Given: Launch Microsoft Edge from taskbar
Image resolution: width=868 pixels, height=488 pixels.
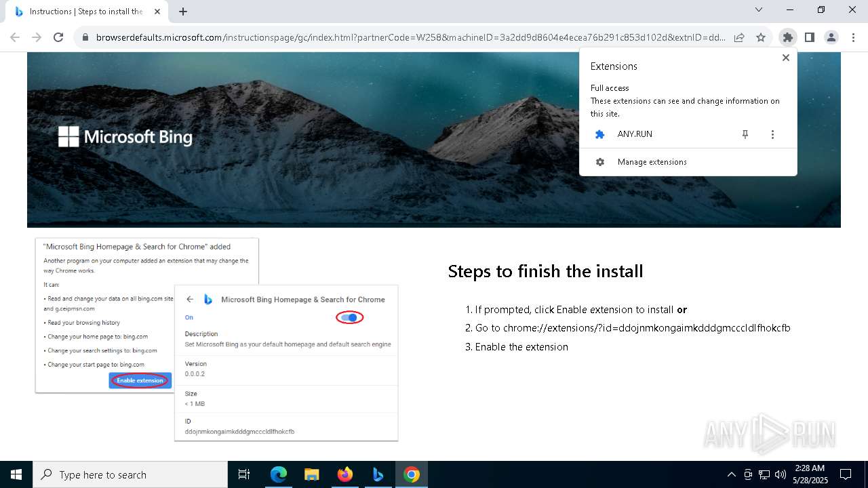Looking at the screenshot, I should click(x=279, y=474).
